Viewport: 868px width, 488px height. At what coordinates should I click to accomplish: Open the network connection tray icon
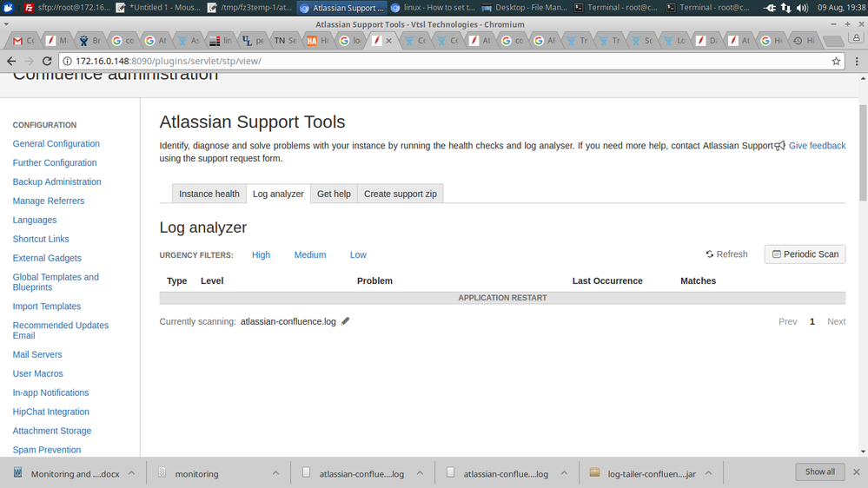[x=786, y=8]
